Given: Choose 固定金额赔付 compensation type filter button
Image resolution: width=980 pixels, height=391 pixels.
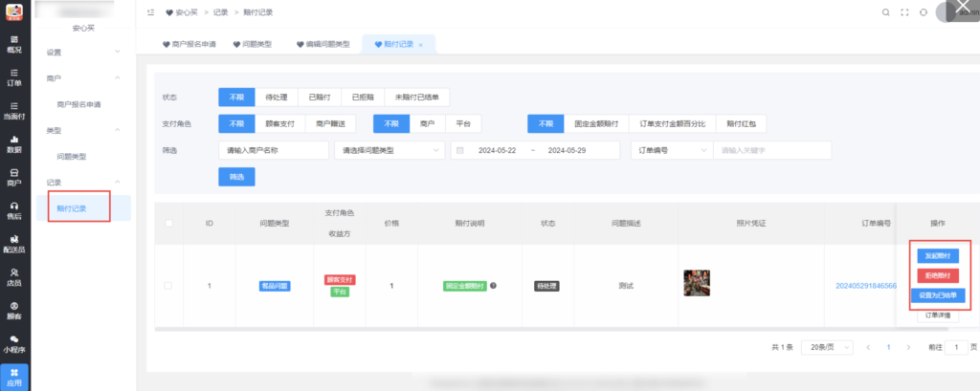Looking at the screenshot, I should [596, 123].
